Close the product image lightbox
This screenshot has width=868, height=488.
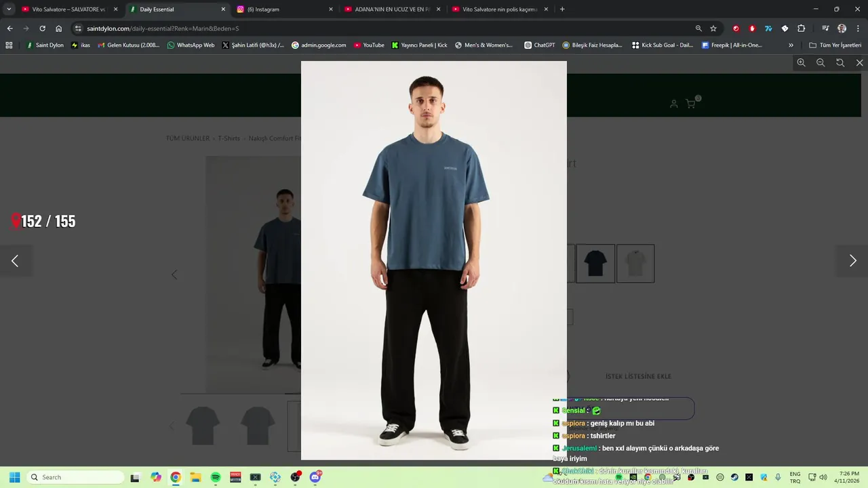coord(859,62)
